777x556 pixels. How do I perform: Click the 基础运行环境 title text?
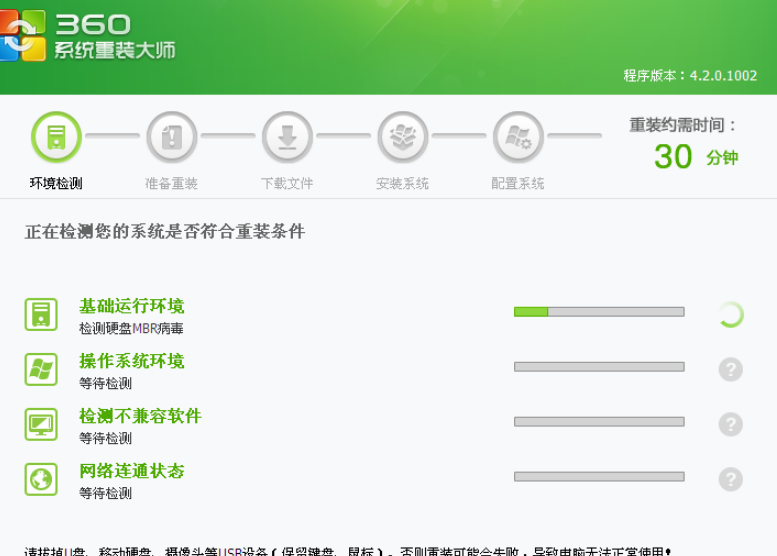[x=132, y=306]
